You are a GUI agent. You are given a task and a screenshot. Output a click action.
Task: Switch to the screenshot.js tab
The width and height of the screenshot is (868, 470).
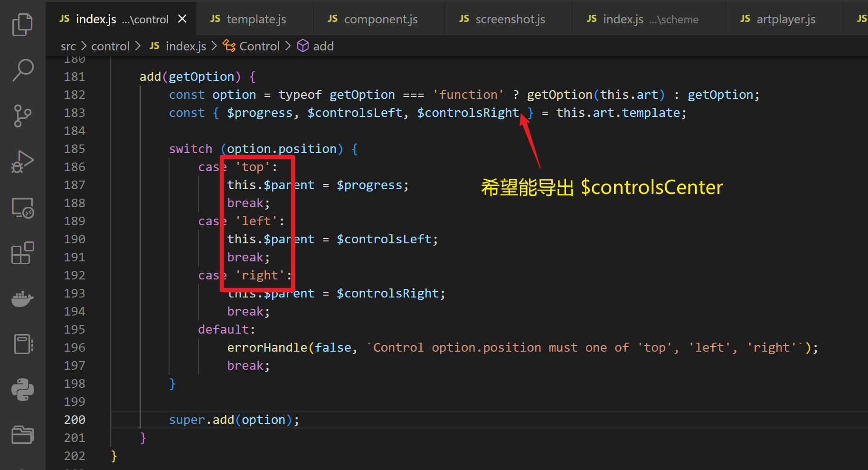[509, 19]
